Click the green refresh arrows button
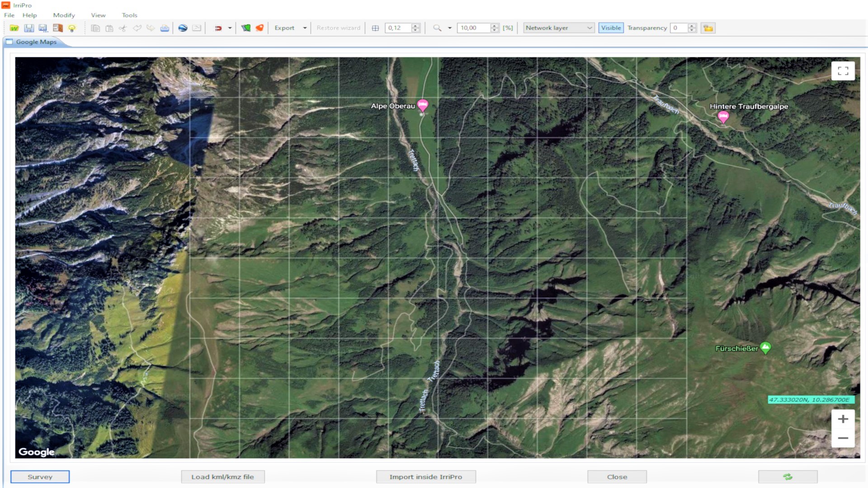 pyautogui.click(x=788, y=477)
